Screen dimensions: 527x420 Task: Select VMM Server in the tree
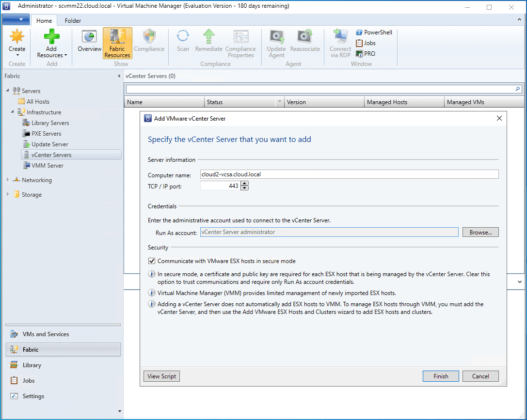(47, 166)
